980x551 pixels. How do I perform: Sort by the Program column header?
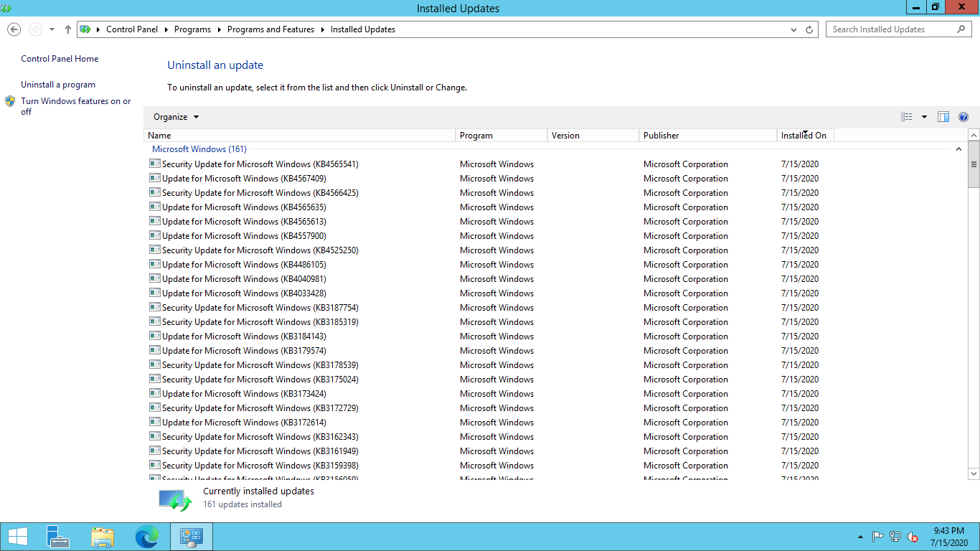tap(501, 136)
